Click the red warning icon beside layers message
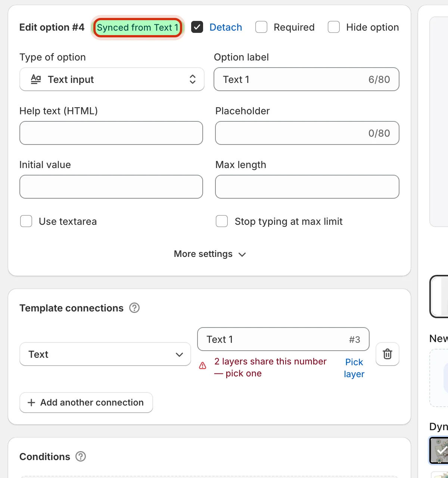 coord(203,366)
